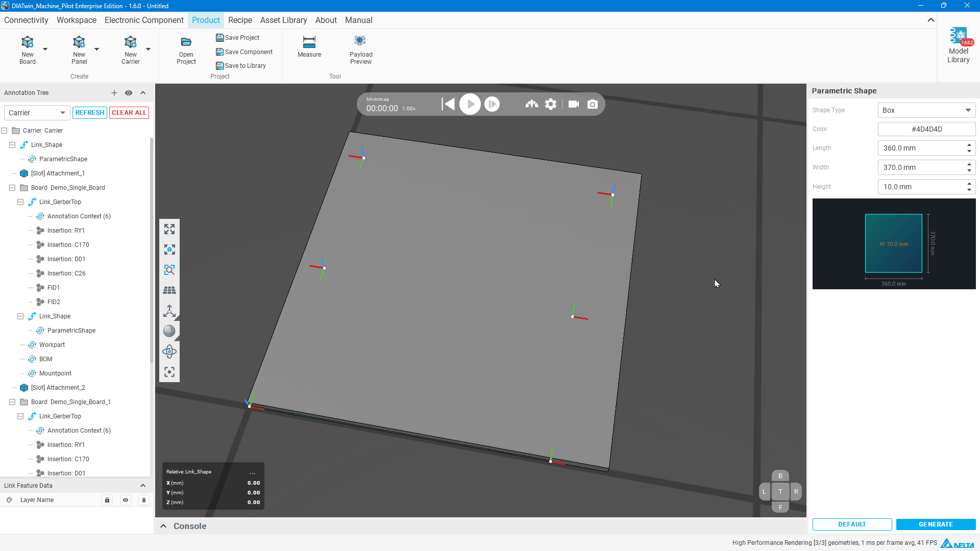Image resolution: width=980 pixels, height=551 pixels.
Task: Click Save Component
Action: point(244,52)
